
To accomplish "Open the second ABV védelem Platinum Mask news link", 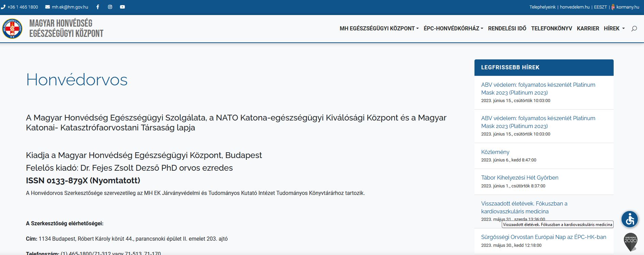I will point(538,122).
